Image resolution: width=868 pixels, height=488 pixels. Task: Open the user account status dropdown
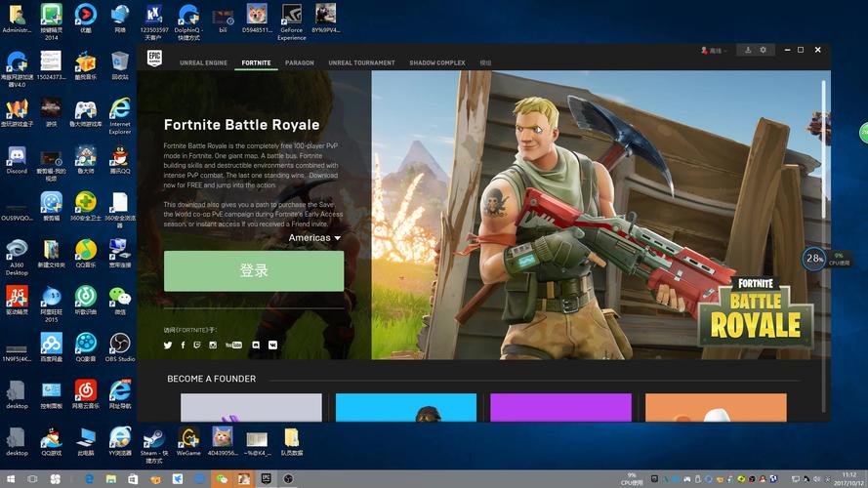pyautogui.click(x=714, y=51)
